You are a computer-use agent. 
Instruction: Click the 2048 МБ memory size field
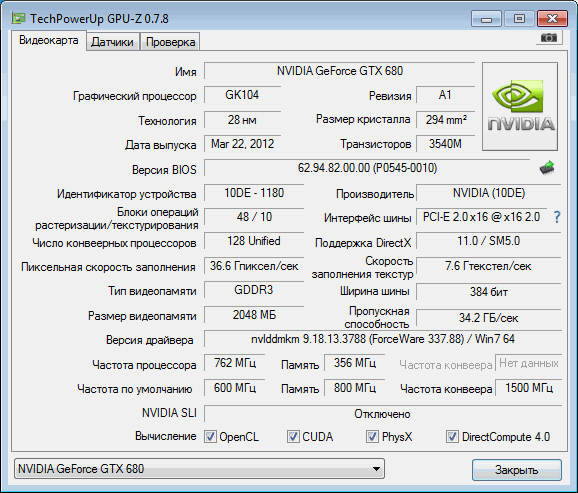point(254,315)
